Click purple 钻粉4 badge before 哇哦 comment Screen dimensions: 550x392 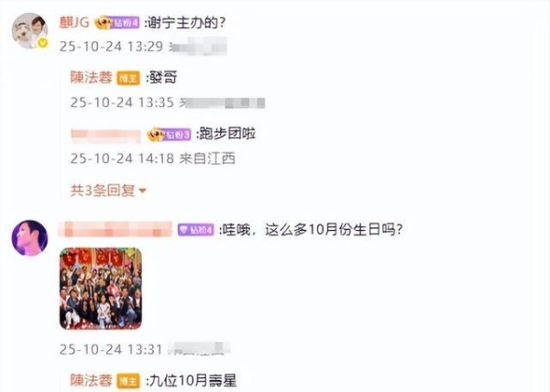pyautogui.click(x=195, y=230)
